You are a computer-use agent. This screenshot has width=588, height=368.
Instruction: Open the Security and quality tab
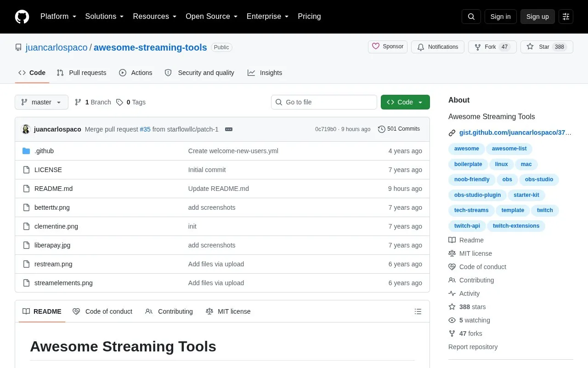coord(199,73)
